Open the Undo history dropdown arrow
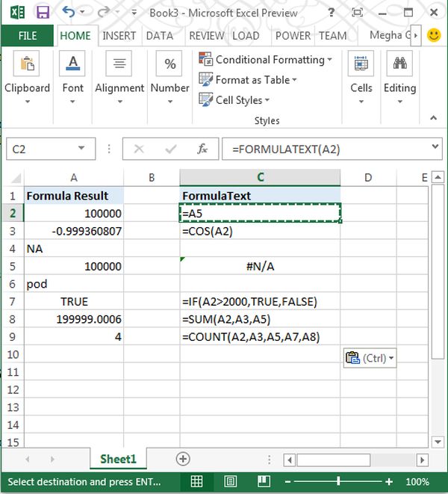 (x=82, y=12)
